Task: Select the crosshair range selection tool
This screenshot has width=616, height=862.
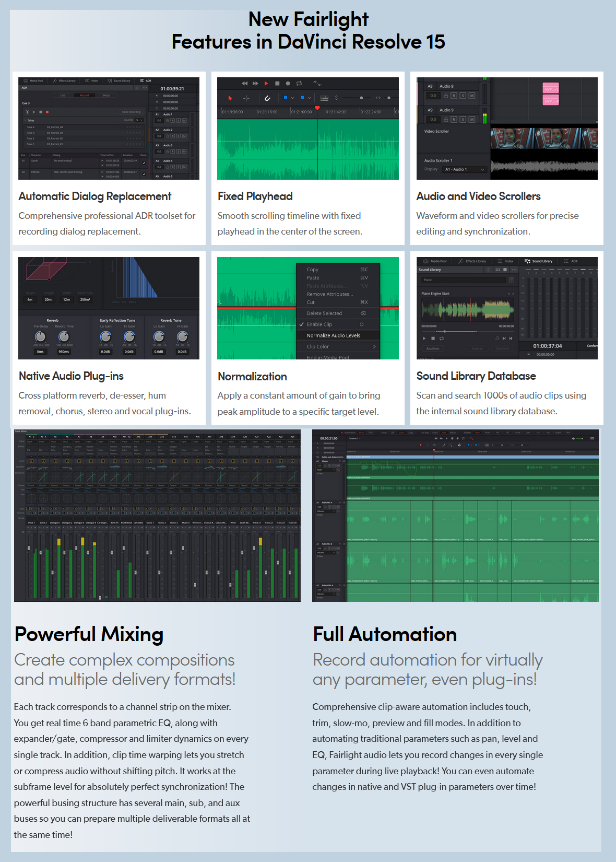Action: pyautogui.click(x=246, y=98)
